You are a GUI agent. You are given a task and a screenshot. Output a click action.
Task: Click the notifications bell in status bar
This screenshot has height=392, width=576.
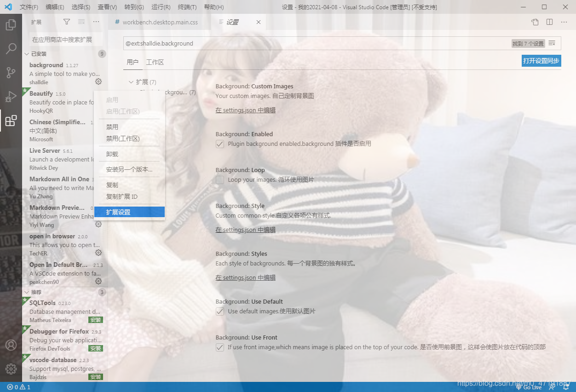point(567,387)
